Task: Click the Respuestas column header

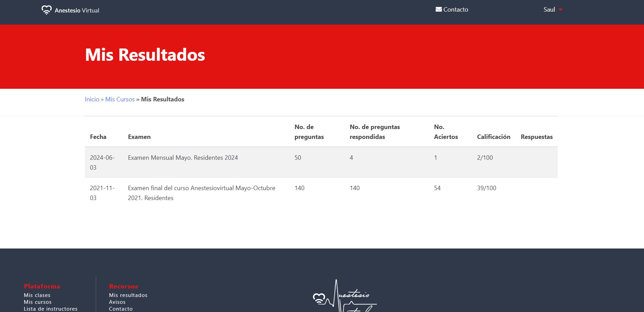Action: coord(536,137)
